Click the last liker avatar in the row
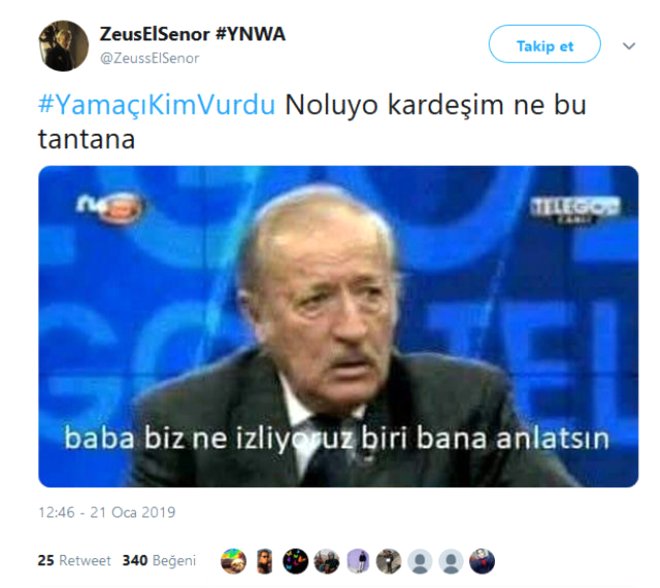The height and width of the screenshot is (588, 660). point(482,561)
